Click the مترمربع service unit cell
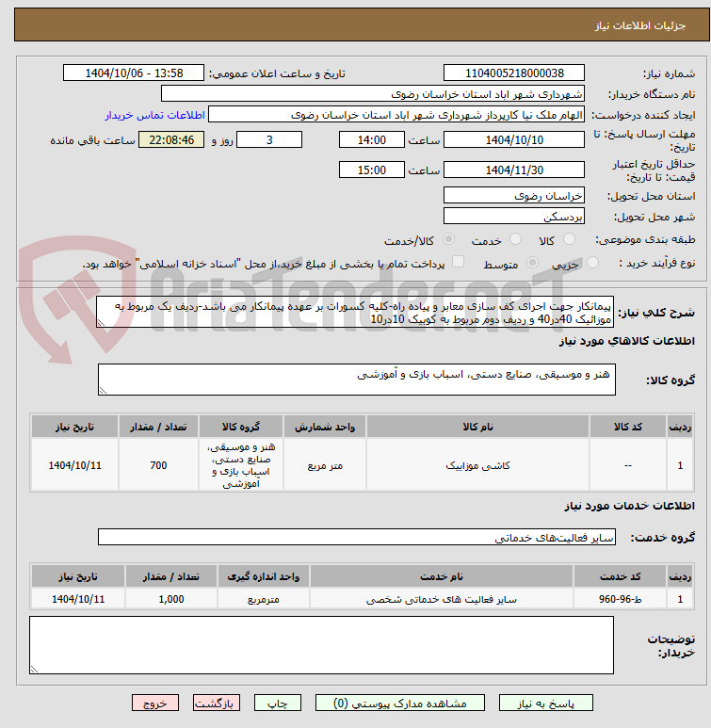711x728 pixels. click(264, 599)
